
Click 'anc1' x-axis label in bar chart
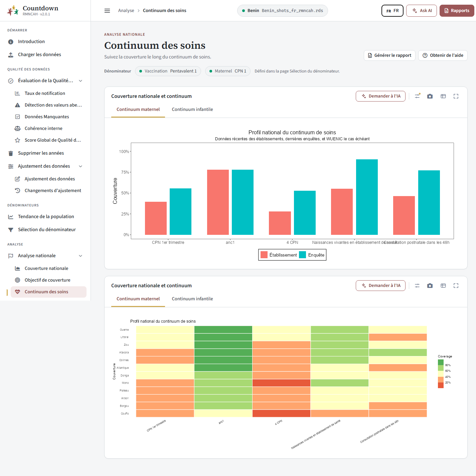(x=230, y=243)
